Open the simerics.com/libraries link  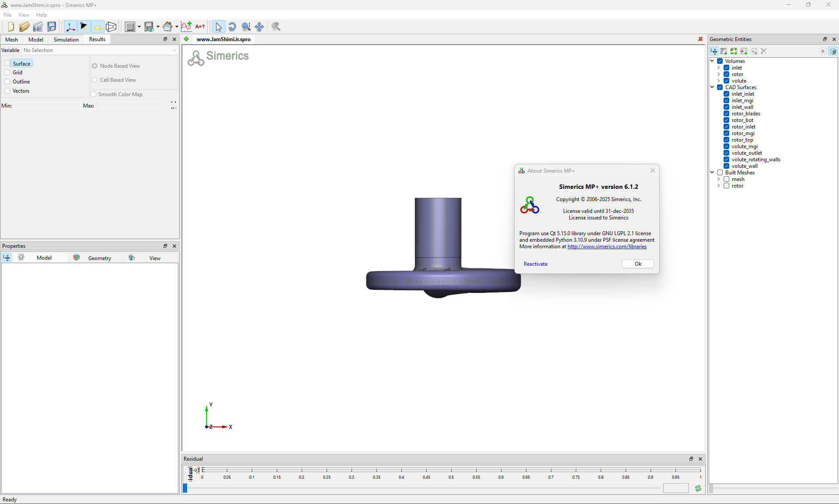(x=607, y=247)
